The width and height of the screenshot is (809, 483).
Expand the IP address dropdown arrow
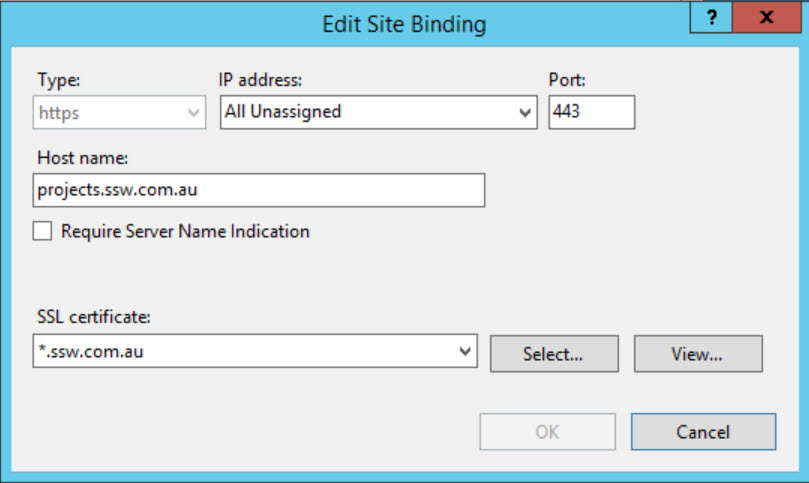[x=526, y=113]
